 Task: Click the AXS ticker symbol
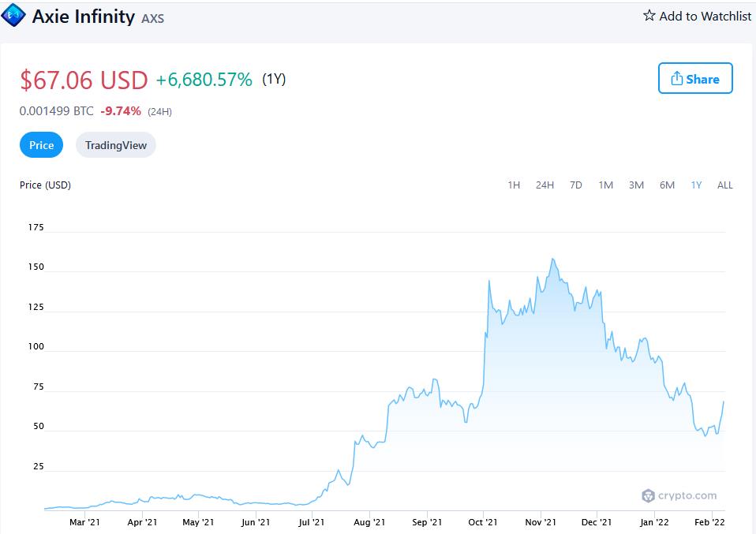coord(152,19)
